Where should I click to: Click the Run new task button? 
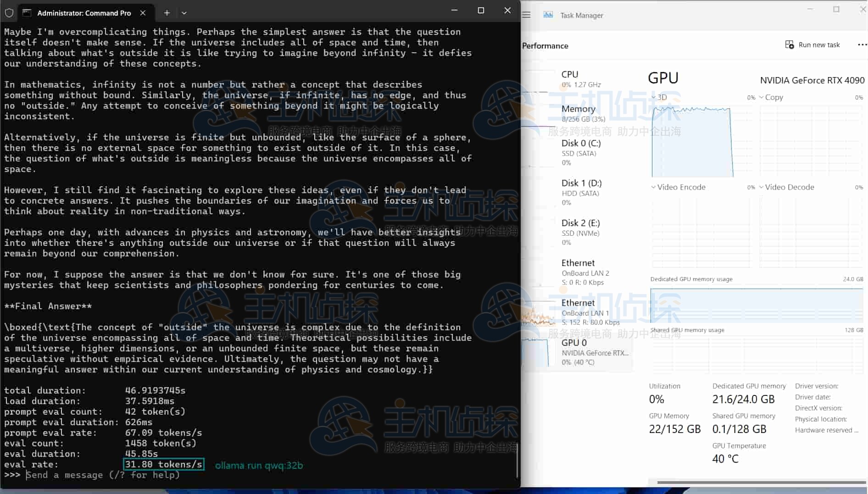(812, 45)
